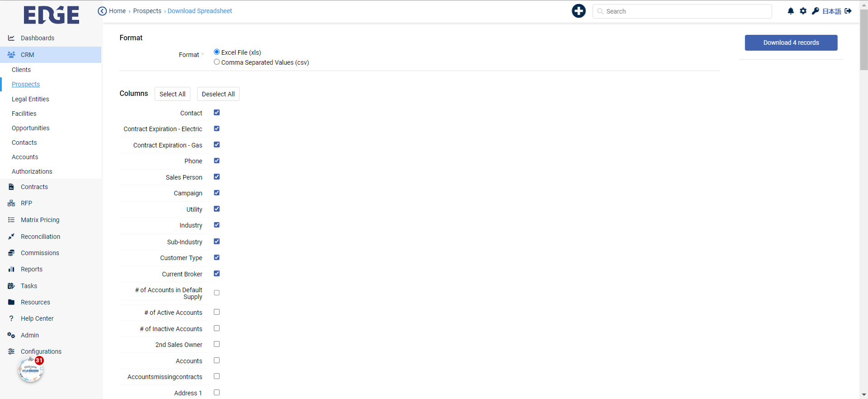Click the EDGE logo

click(52, 15)
